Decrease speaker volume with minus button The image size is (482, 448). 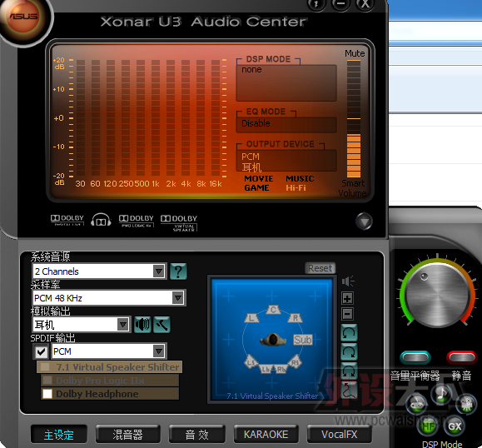coord(347,314)
